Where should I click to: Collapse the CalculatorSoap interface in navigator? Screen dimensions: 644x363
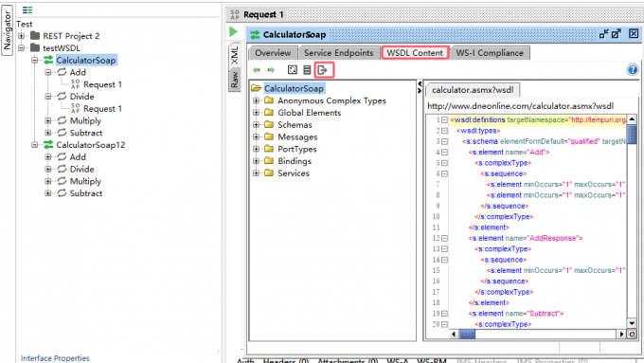click(35, 60)
